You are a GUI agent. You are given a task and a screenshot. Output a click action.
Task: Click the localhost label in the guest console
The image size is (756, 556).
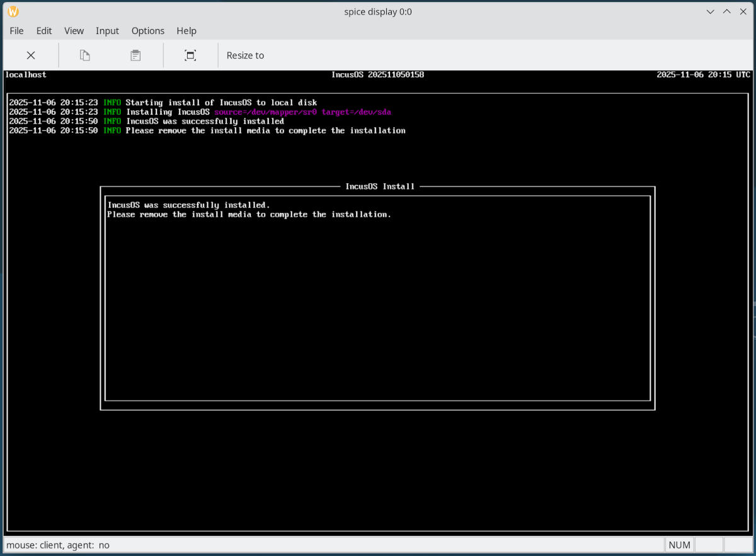pyautogui.click(x=25, y=74)
